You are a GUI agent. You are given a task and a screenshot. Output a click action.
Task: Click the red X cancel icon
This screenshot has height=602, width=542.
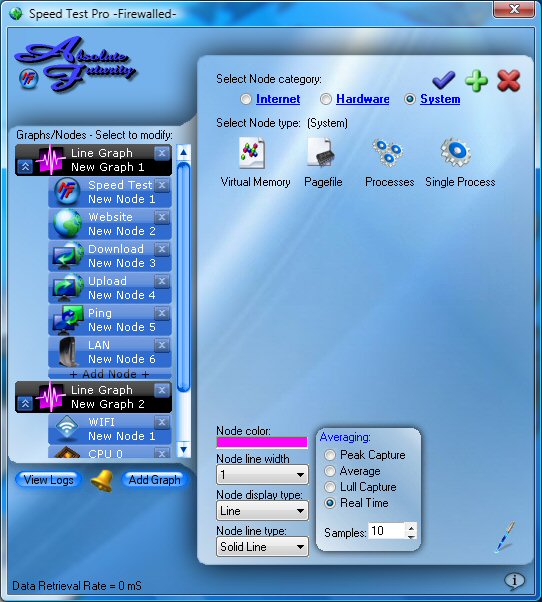(x=509, y=81)
